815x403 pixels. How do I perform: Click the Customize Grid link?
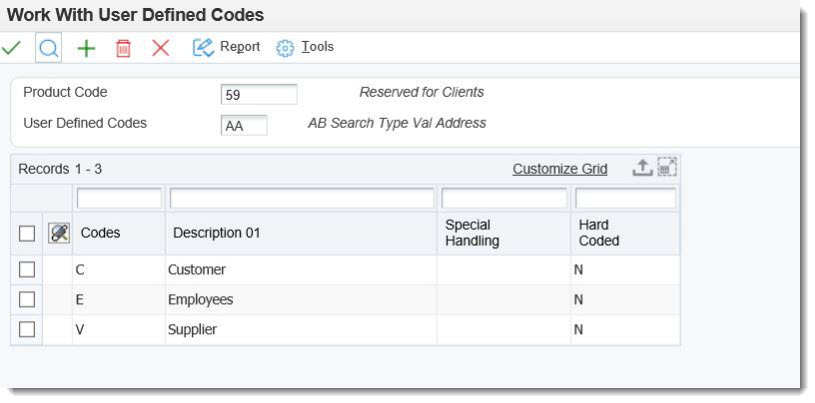(559, 169)
